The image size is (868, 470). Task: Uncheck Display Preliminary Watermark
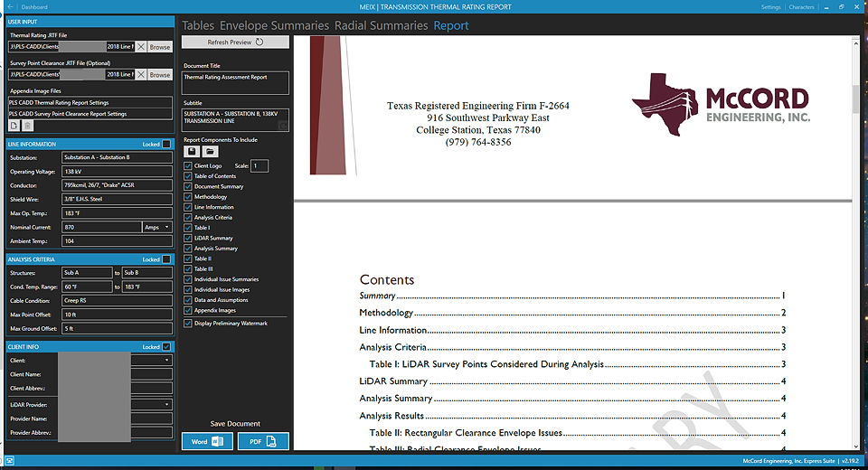tap(187, 323)
